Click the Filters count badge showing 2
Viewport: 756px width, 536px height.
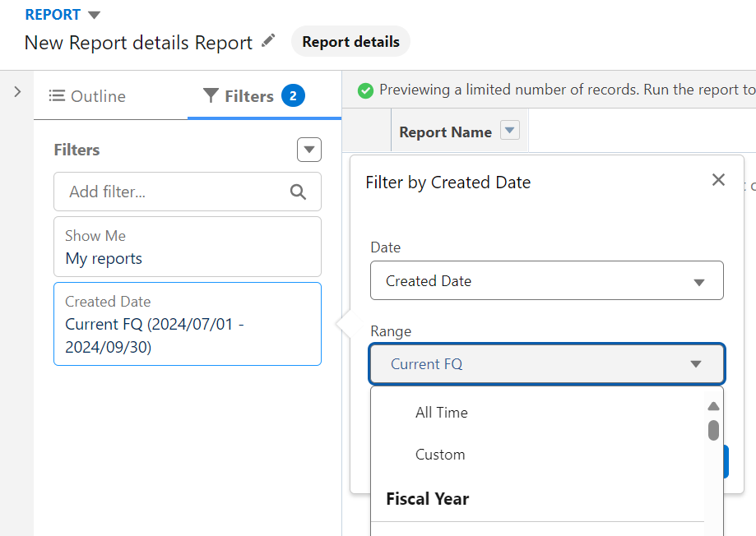(293, 95)
